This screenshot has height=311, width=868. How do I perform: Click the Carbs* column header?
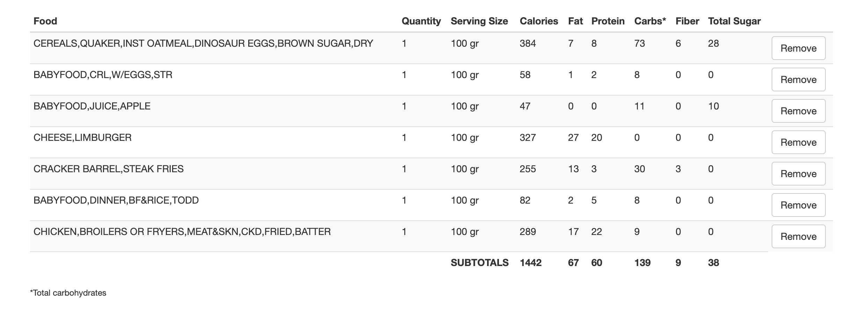click(650, 21)
